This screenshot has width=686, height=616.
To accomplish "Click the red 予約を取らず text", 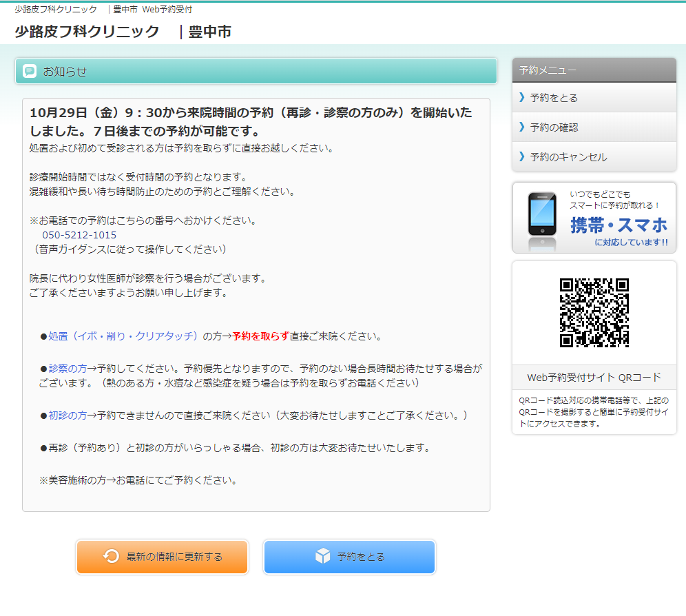I will point(261,336).
